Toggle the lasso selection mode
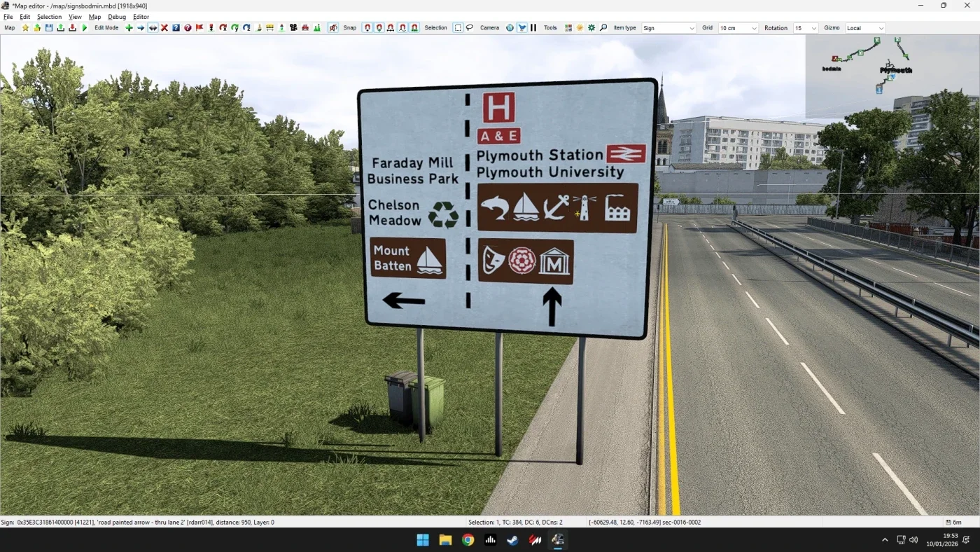Image resolution: width=980 pixels, height=552 pixels. pos(469,27)
